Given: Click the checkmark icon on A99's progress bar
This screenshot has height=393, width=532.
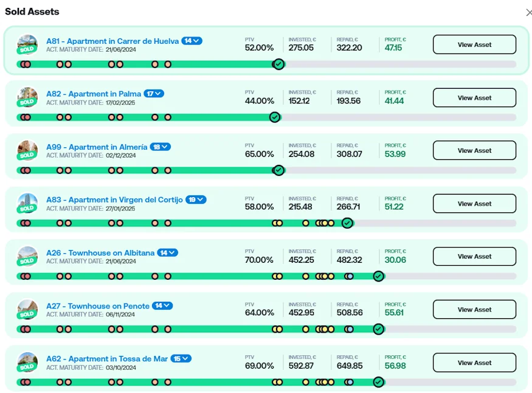Looking at the screenshot, I should point(278,170).
